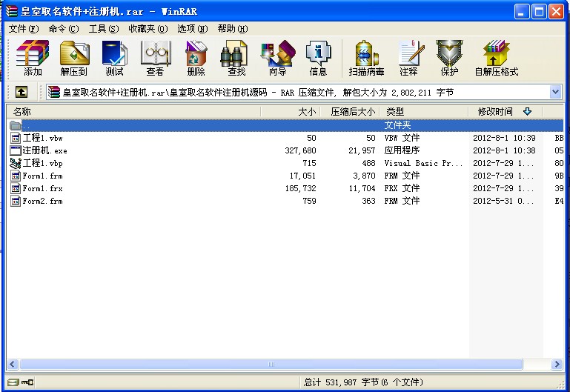Open the archive path dropdown arrow

click(x=555, y=92)
